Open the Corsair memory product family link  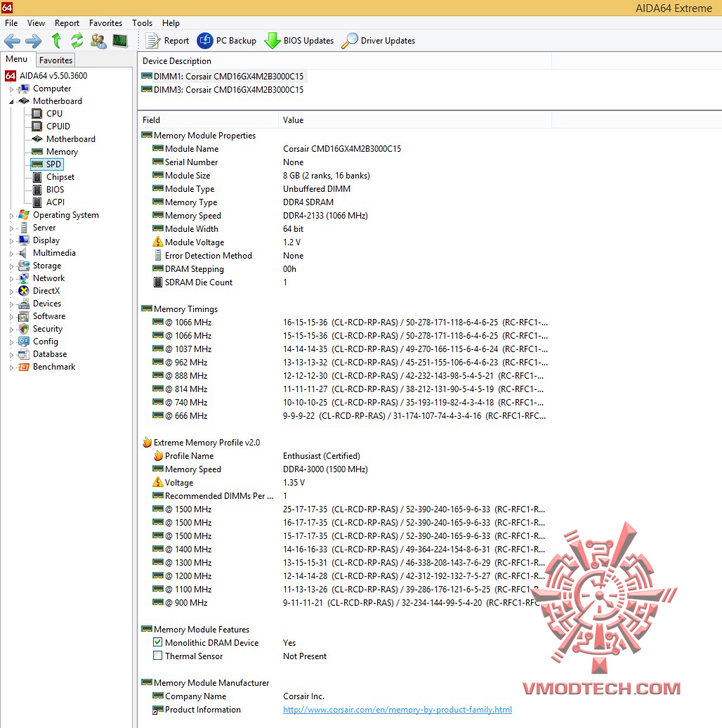click(x=398, y=710)
